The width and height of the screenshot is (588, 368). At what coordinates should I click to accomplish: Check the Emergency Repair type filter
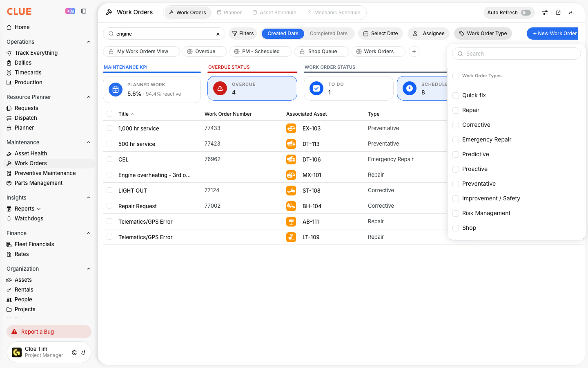[x=456, y=140]
